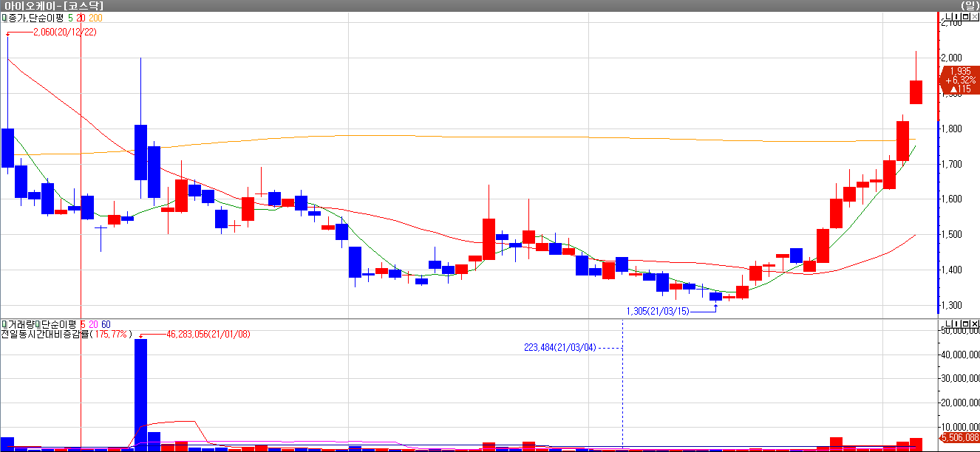This screenshot has height=452, width=980.
Task: Click the volume moving-average marker icon
Action: tap(38, 324)
